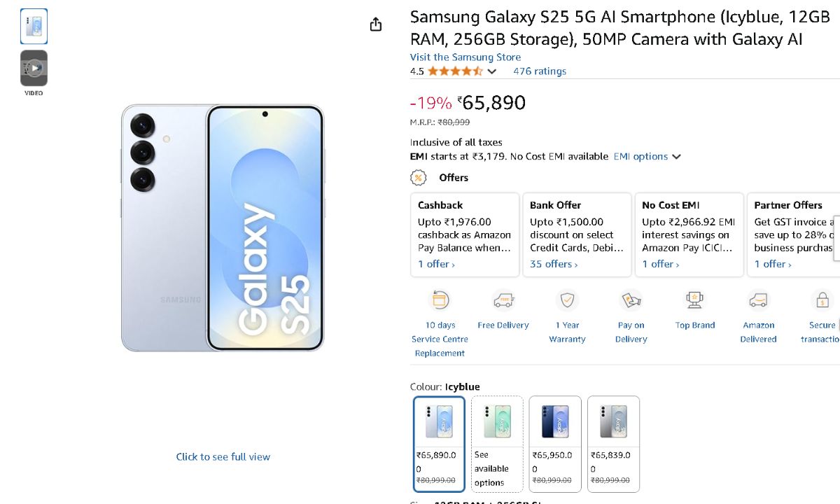Click the 10 days Service Centre Replacement icon
The image size is (840, 504).
440,300
